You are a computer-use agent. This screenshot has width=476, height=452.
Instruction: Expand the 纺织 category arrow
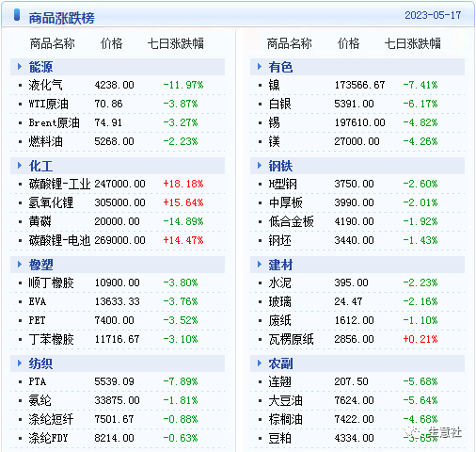(20, 363)
